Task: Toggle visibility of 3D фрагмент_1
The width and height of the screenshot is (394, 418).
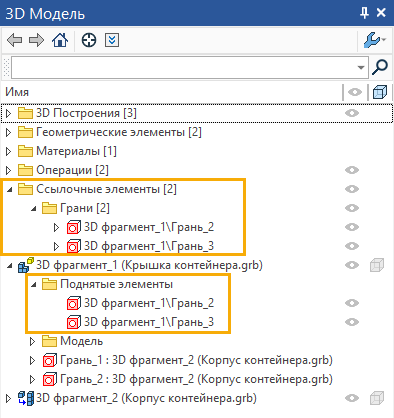Action: click(352, 265)
